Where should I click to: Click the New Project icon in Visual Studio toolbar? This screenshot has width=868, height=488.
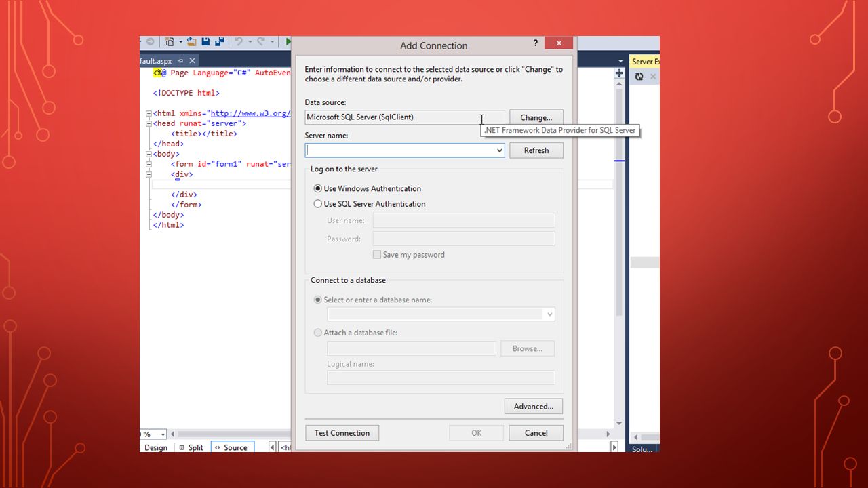(x=170, y=41)
